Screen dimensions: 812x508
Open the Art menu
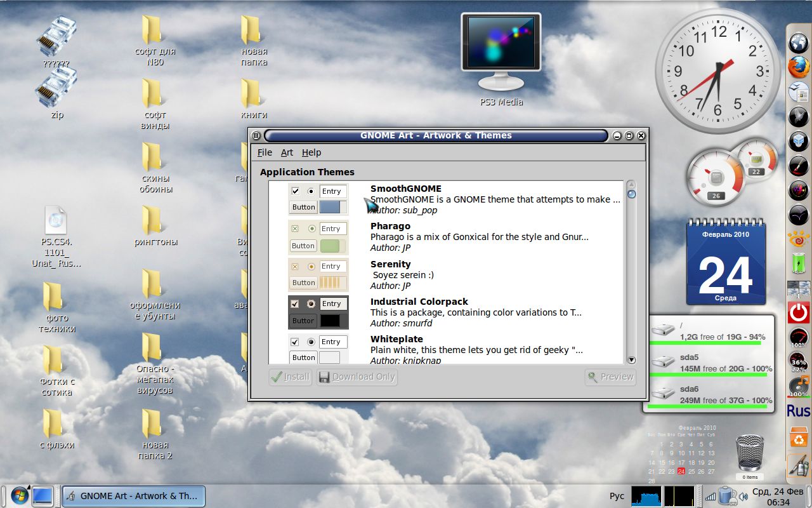click(x=287, y=152)
